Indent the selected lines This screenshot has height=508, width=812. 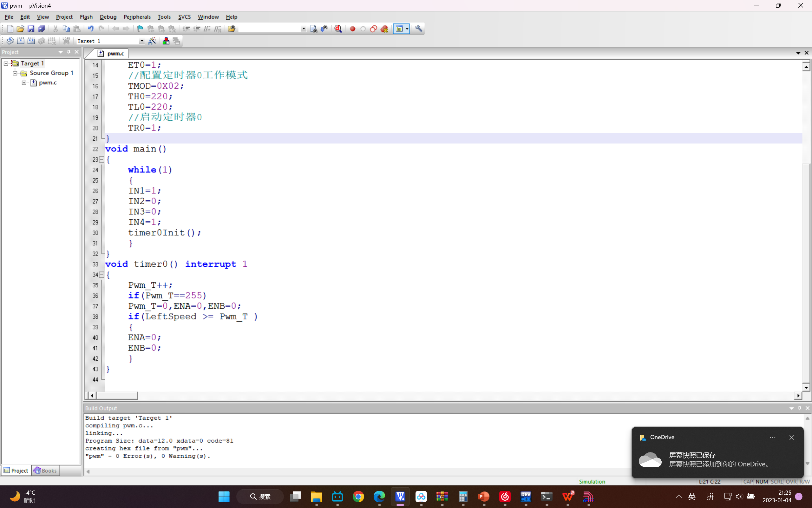point(186,29)
